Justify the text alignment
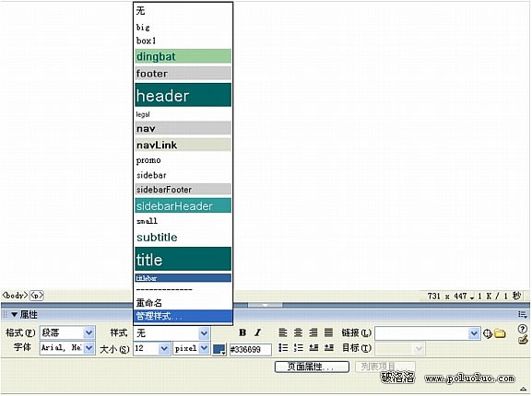Viewport: 532px width, 396px height. [328, 332]
